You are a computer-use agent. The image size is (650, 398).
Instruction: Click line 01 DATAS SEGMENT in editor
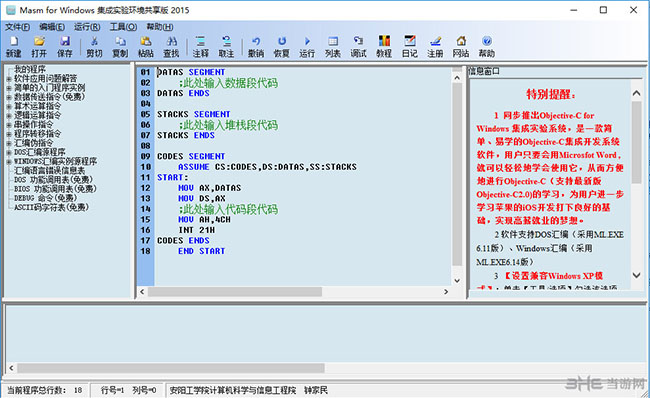191,72
